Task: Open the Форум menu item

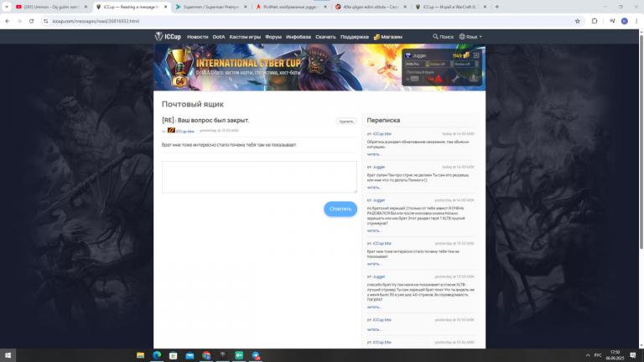Action: 273,37
